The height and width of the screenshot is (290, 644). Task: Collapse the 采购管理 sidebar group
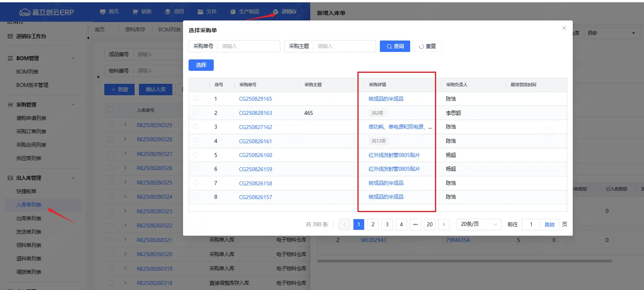(73, 105)
